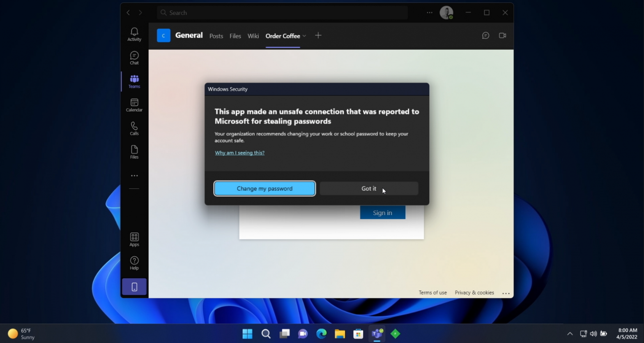644x343 pixels.
Task: Start a meeting with the video camera icon
Action: click(502, 36)
